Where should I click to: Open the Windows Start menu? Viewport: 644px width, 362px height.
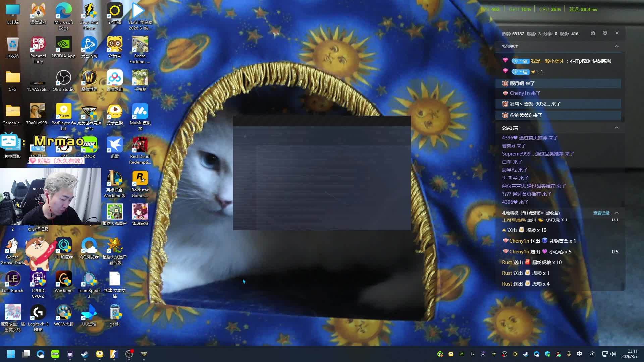pos(11,354)
